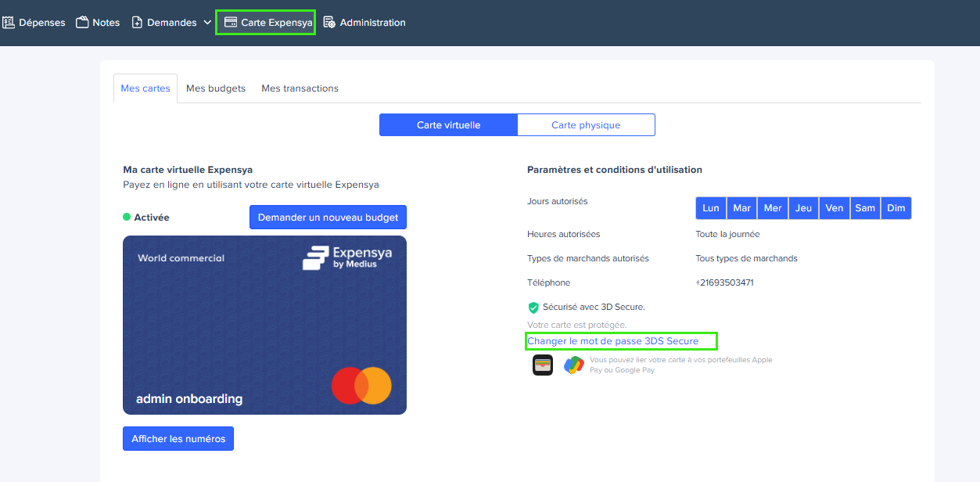Viewport: 980px width, 482px height.
Task: Click the Administration settings icon
Action: [329, 23]
